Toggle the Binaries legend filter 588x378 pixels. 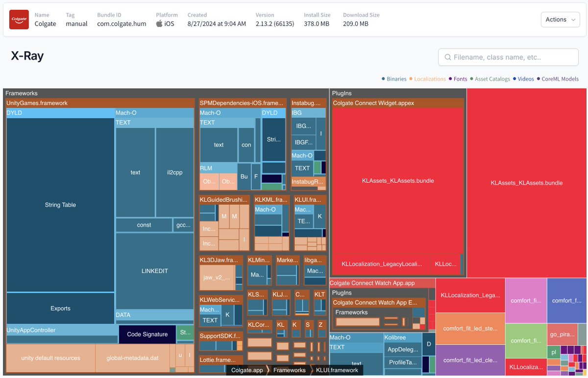tap(394, 79)
